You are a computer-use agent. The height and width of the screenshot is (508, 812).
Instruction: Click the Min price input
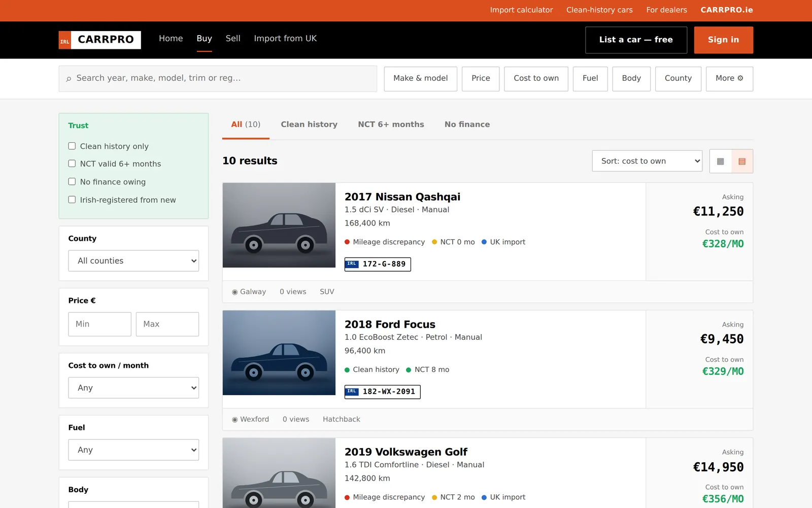click(x=99, y=324)
